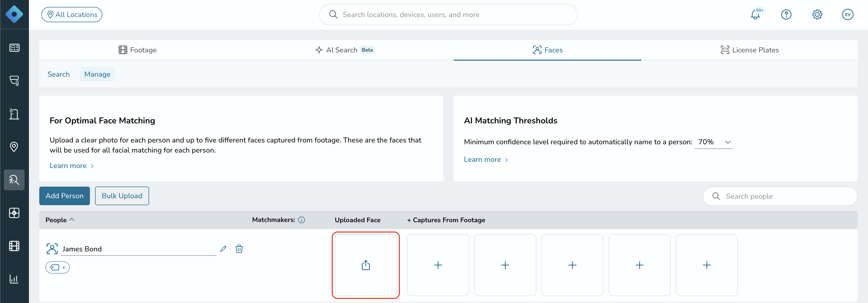Viewport: 868px width, 303px height.
Task: Delete James Bond with the trash icon
Action: 239,249
